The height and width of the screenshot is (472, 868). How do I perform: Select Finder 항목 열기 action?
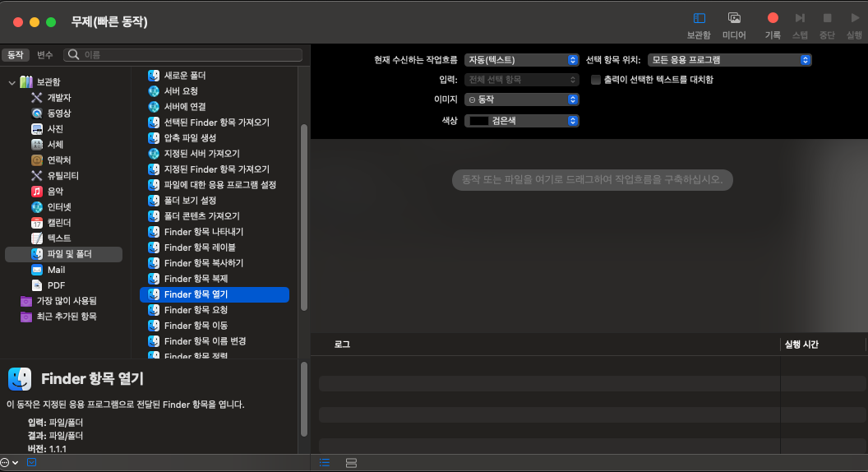point(215,294)
